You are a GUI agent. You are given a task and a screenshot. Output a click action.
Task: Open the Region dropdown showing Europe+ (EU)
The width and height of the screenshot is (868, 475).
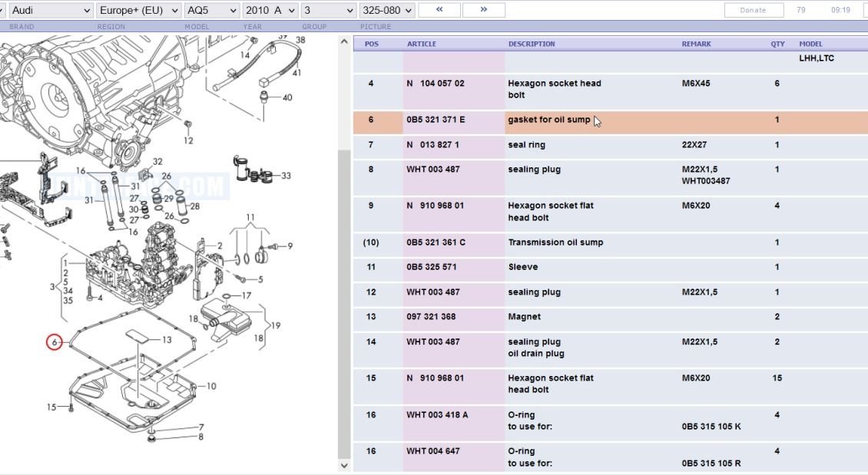(x=138, y=11)
